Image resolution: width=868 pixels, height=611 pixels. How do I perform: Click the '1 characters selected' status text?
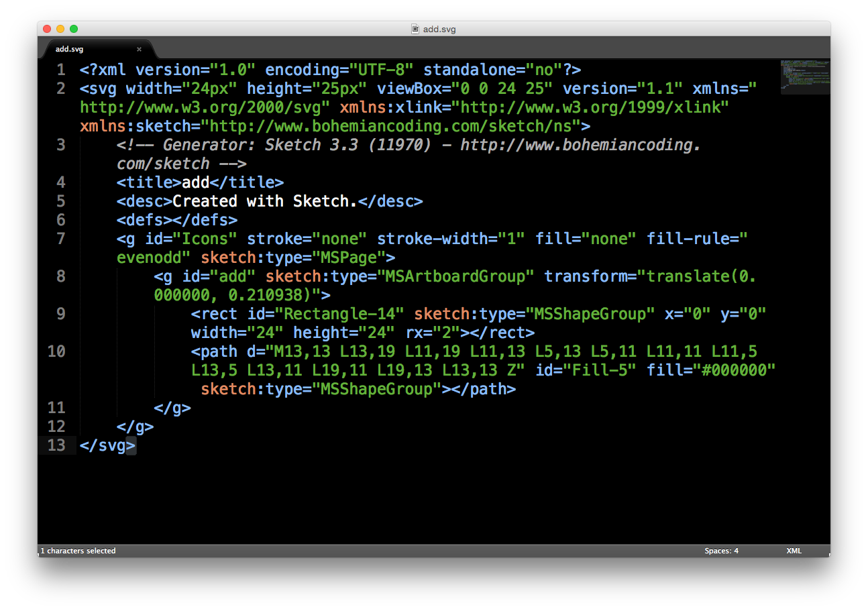point(78,551)
